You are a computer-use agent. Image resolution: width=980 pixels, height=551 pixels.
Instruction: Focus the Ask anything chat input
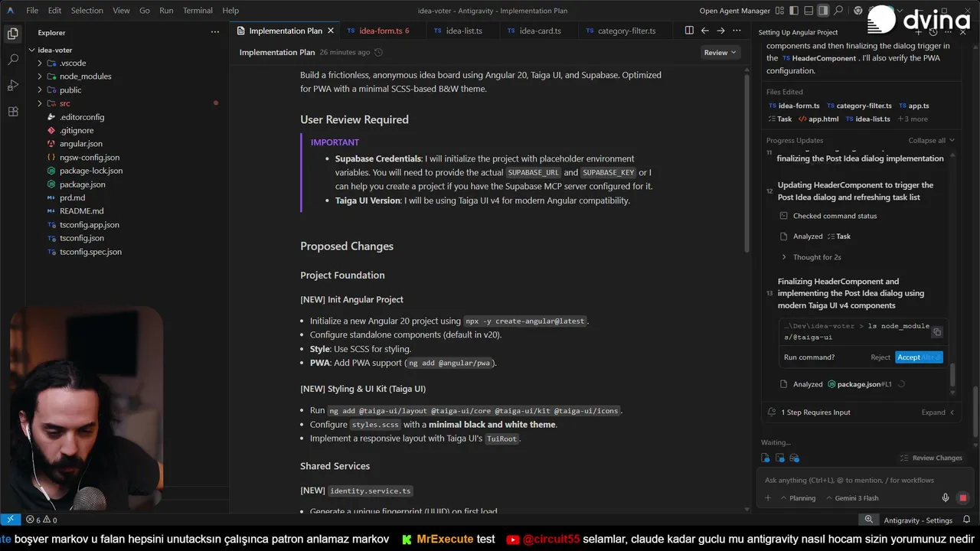click(x=865, y=480)
